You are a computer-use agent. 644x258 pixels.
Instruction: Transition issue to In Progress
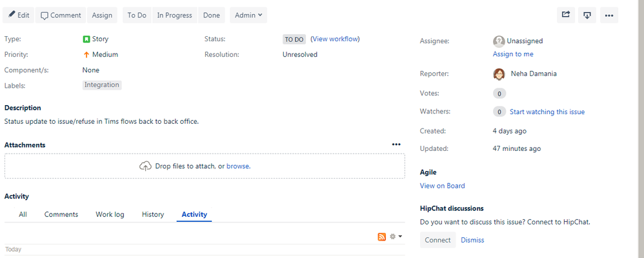coord(175,15)
